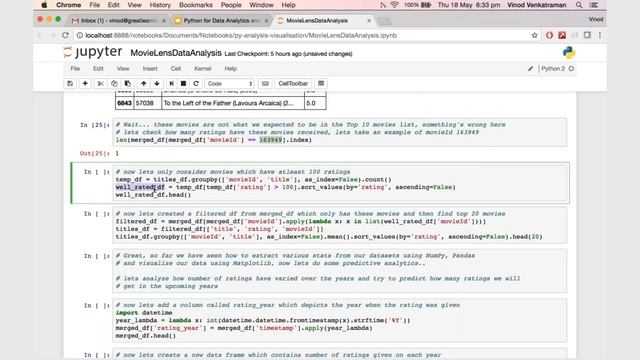Click the toolbar icon after CellToolbar

pyautogui.click(x=321, y=83)
